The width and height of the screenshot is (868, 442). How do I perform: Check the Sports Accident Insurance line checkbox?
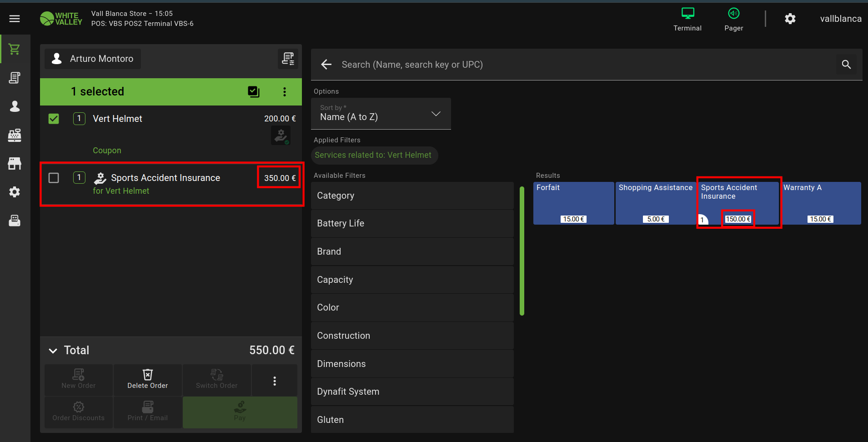[x=54, y=178]
